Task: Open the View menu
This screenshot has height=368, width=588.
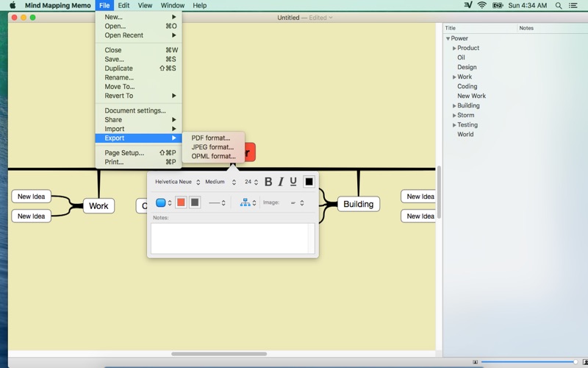Action: click(x=145, y=5)
